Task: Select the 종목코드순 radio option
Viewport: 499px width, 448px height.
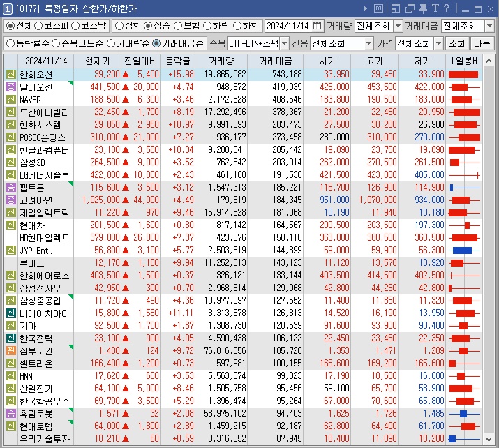Action: click(56, 43)
